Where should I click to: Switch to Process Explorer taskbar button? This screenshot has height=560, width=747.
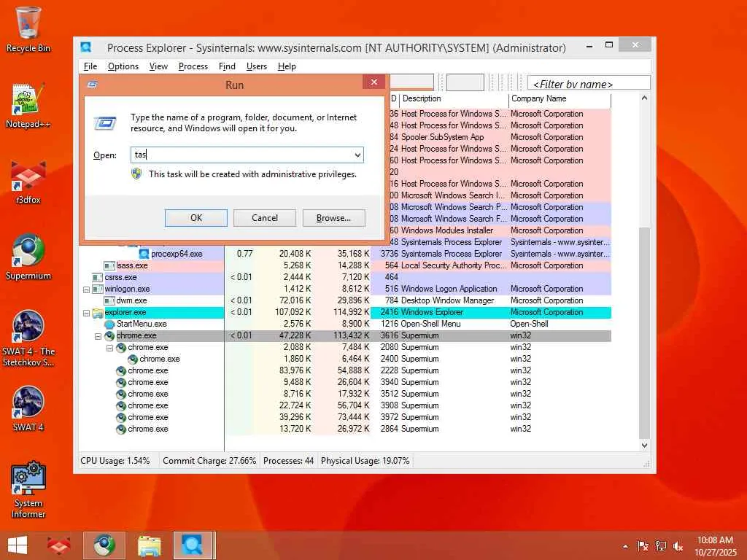pyautogui.click(x=194, y=545)
